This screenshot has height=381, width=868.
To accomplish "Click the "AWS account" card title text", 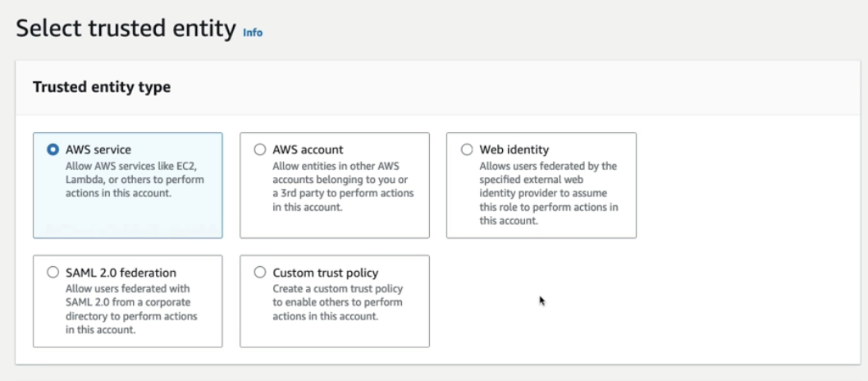I will 308,149.
